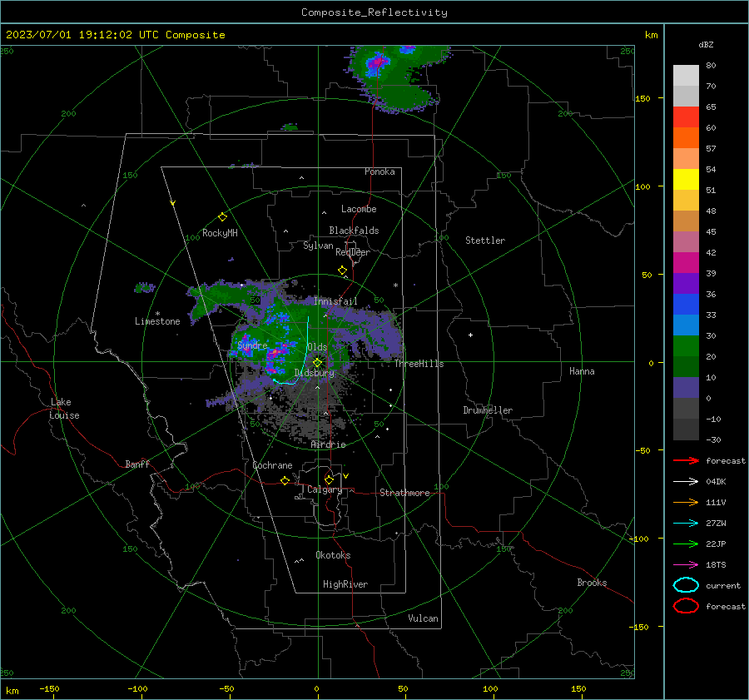Click the magenta storm core west of Didsbury
Image resolution: width=749 pixels, height=700 pixels.
coord(276,355)
